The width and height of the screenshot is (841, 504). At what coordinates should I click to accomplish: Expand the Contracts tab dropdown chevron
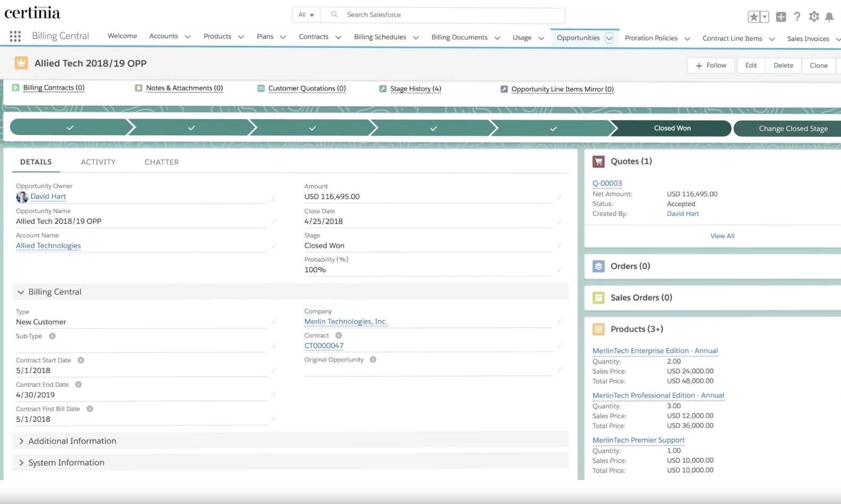(x=338, y=37)
